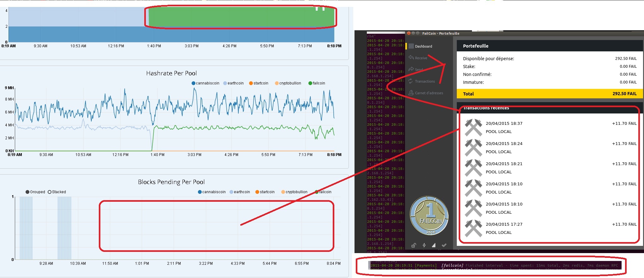The height and width of the screenshot is (278, 644).
Task: Toggle cryptobullion series in Hashrate Per Pool legend
Action: pyautogui.click(x=288, y=83)
